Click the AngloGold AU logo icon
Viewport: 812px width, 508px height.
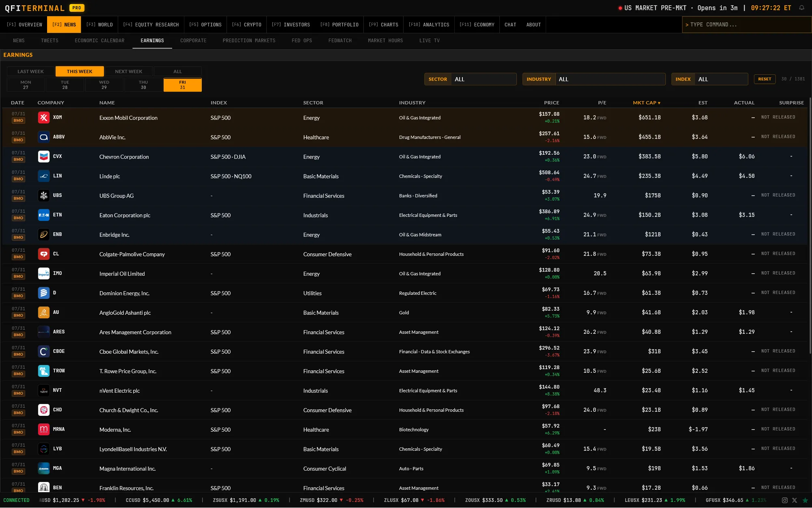44,312
